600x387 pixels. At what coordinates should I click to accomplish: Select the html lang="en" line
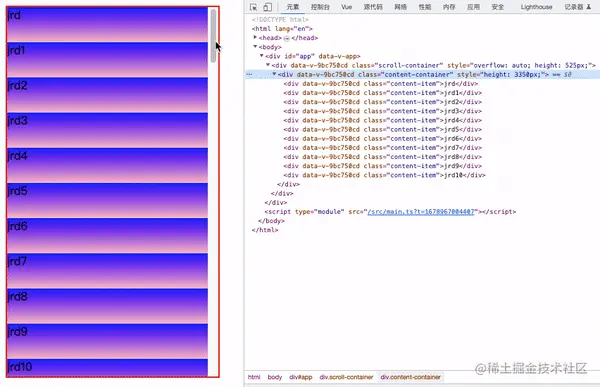(282, 29)
